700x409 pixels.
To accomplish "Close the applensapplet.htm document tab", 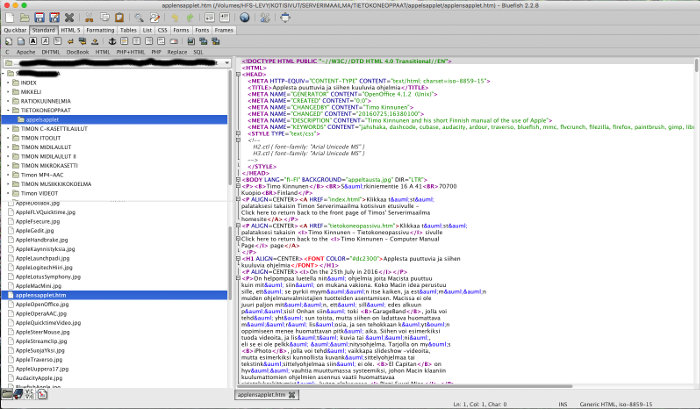I will (292, 395).
